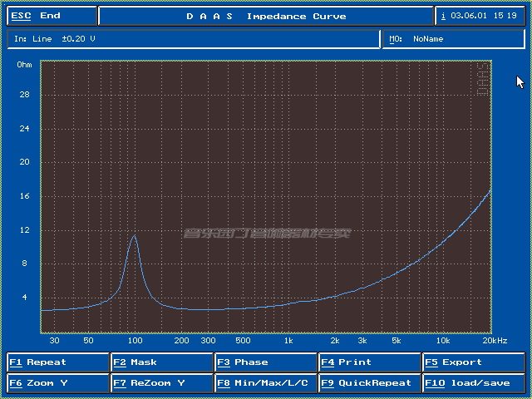Click the 5k frequency axis label

(x=397, y=340)
